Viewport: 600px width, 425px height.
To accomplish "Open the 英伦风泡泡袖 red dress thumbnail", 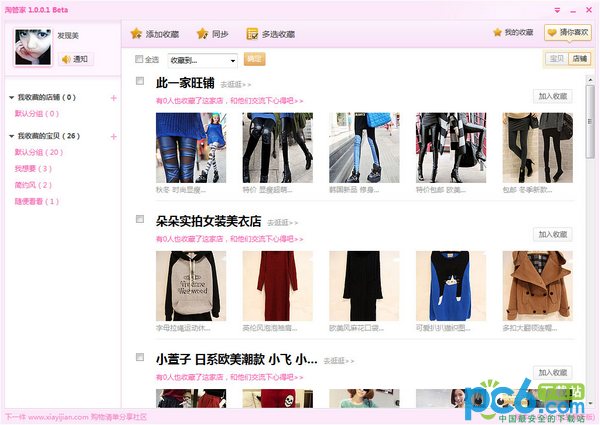I will pyautogui.click(x=278, y=286).
